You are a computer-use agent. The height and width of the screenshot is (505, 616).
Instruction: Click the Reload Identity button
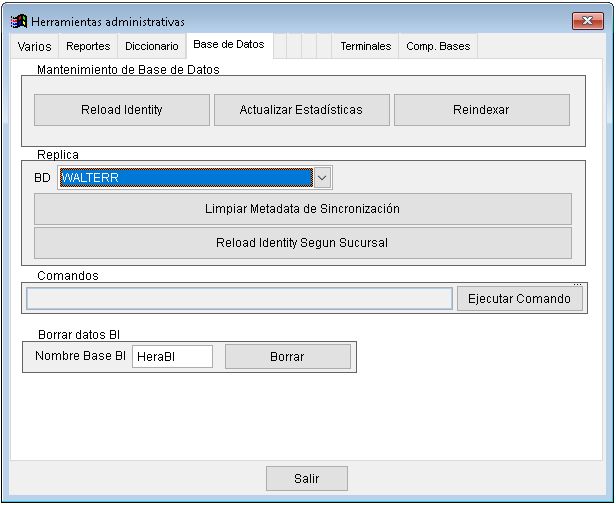[122, 110]
